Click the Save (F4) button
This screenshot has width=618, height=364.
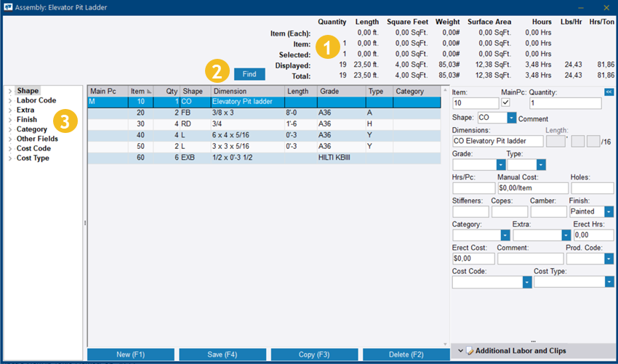[x=222, y=354]
